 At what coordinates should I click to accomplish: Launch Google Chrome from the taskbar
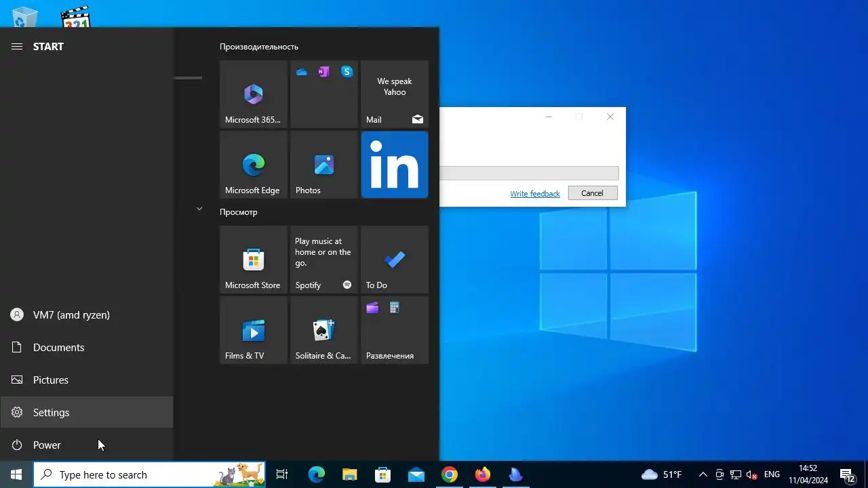[449, 474]
